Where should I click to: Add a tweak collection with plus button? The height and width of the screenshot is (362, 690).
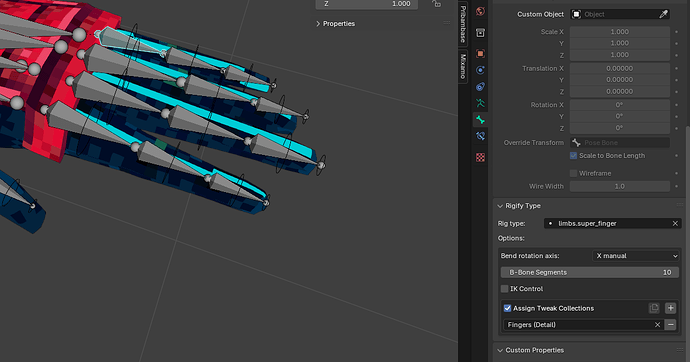point(671,308)
